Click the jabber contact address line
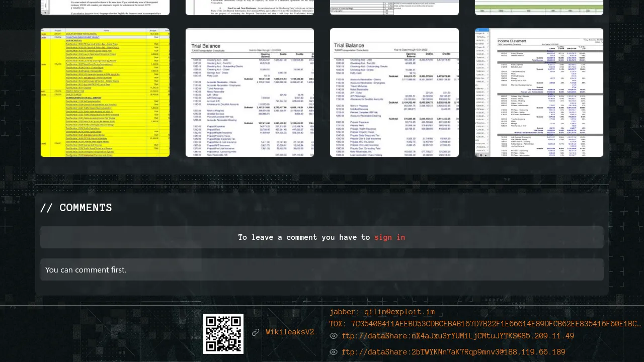 coord(382,312)
